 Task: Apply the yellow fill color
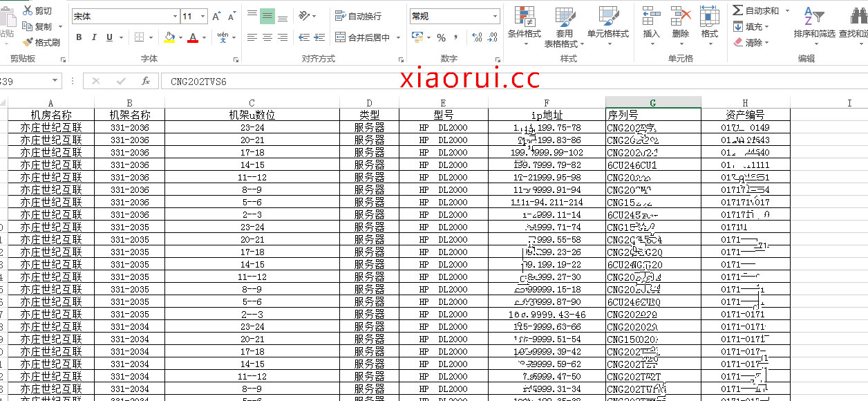(169, 37)
